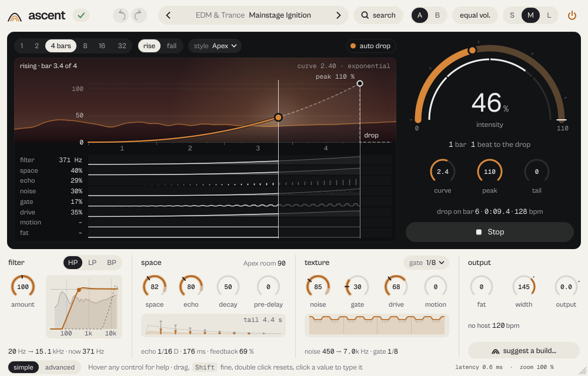Screen dimensions: 588x376
Task: Switch to B comparison slot
Action: coord(437,15)
